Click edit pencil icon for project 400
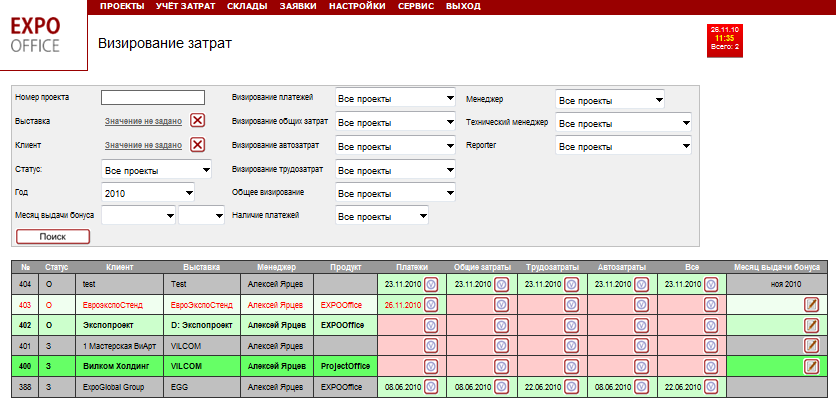 coord(812,367)
